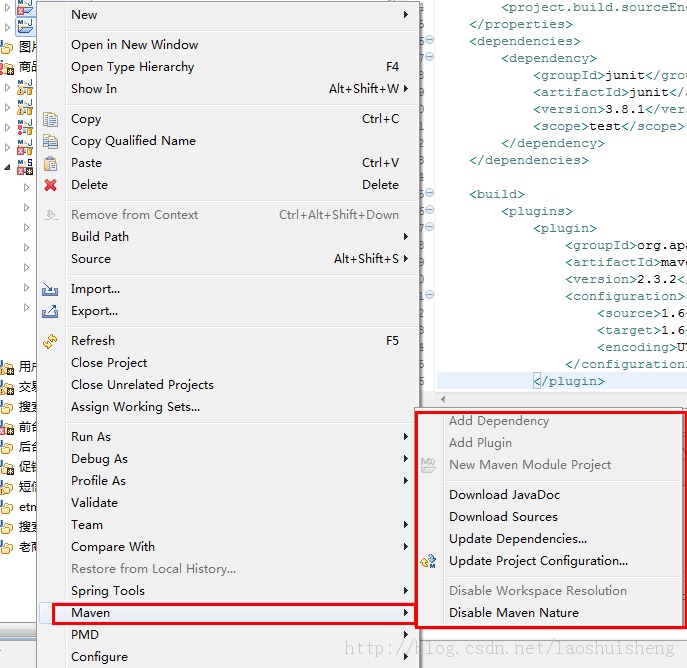Click the red Delete X icon
This screenshot has height=668, width=687.
pyautogui.click(x=50, y=185)
